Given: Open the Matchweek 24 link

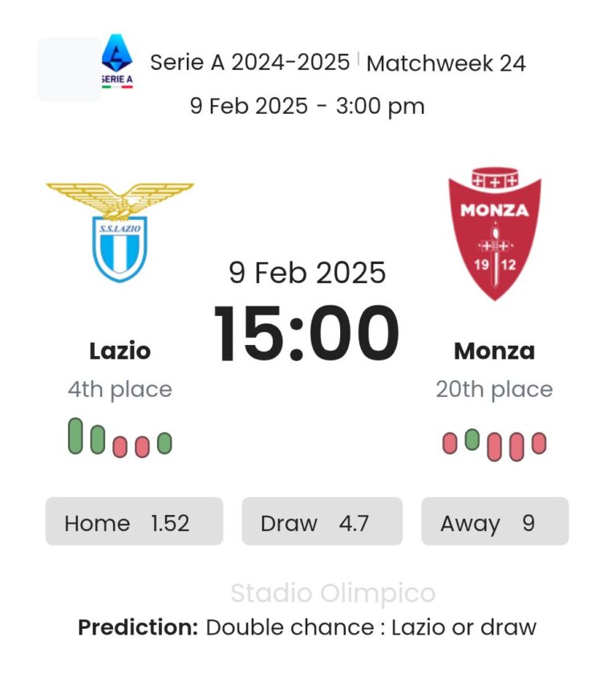Looking at the screenshot, I should point(446,64).
